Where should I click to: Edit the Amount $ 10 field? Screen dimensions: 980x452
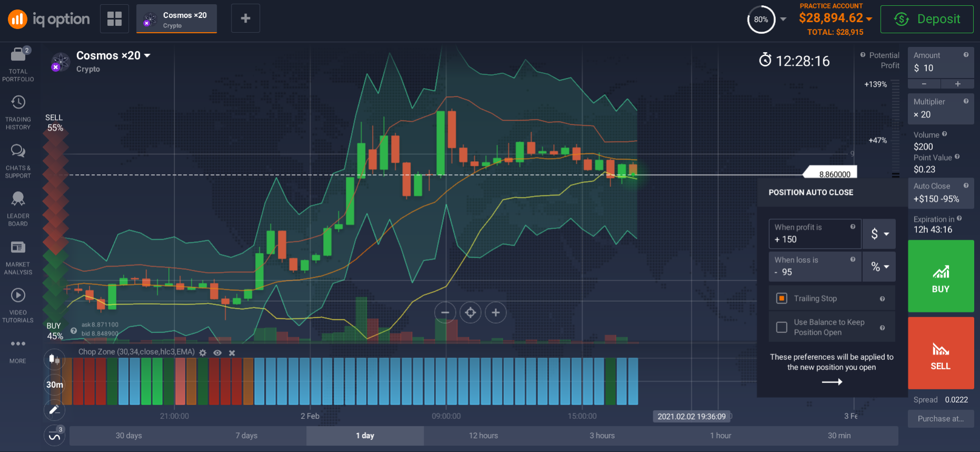(x=941, y=62)
